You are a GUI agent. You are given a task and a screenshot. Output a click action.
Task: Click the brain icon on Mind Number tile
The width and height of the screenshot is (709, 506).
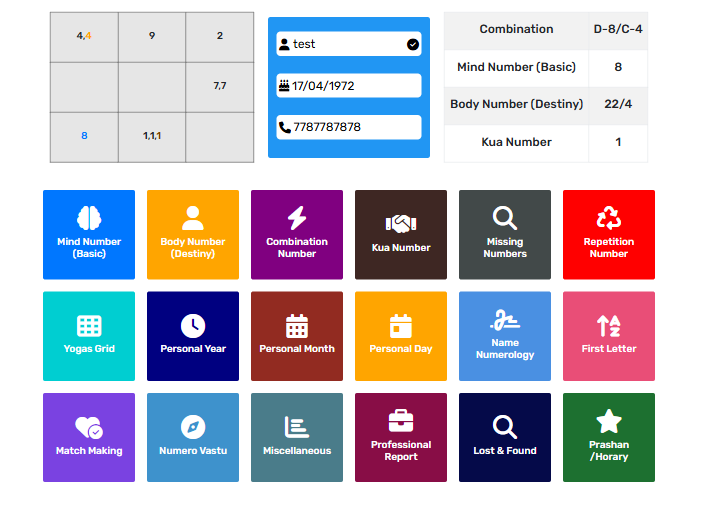pyautogui.click(x=89, y=219)
